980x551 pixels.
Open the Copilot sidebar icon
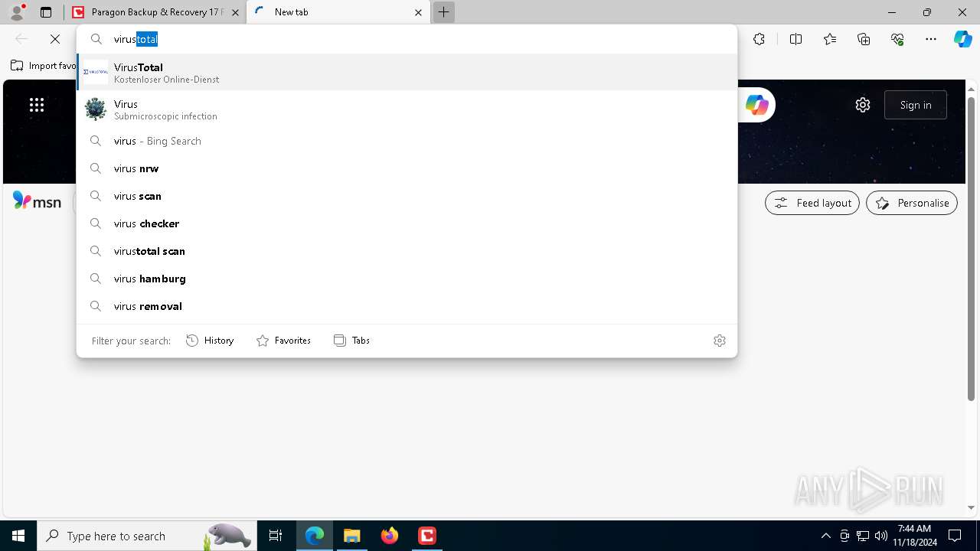[x=962, y=39]
